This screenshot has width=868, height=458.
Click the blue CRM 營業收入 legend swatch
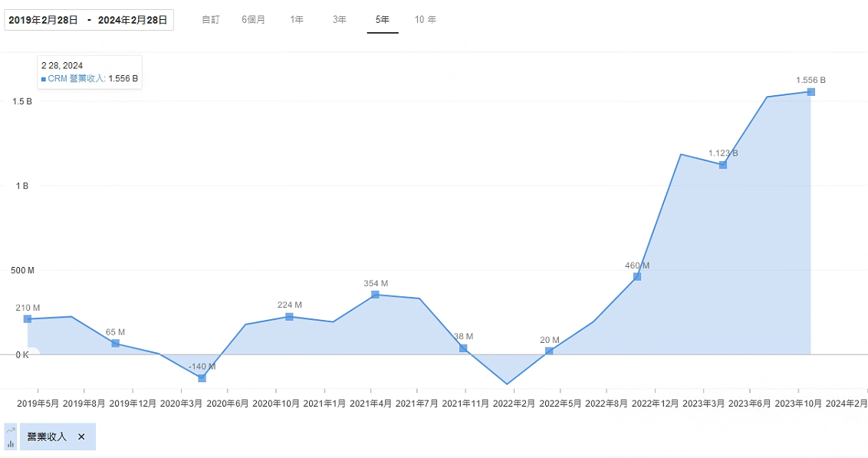point(44,79)
